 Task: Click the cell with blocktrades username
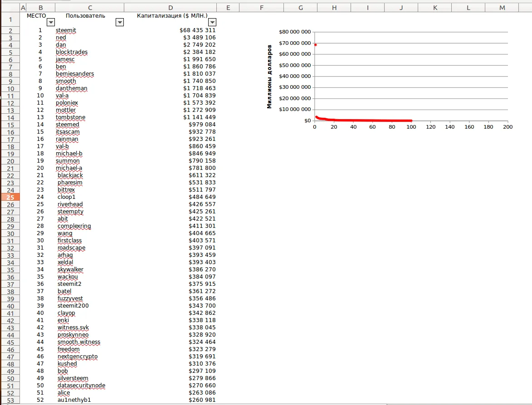click(72, 52)
